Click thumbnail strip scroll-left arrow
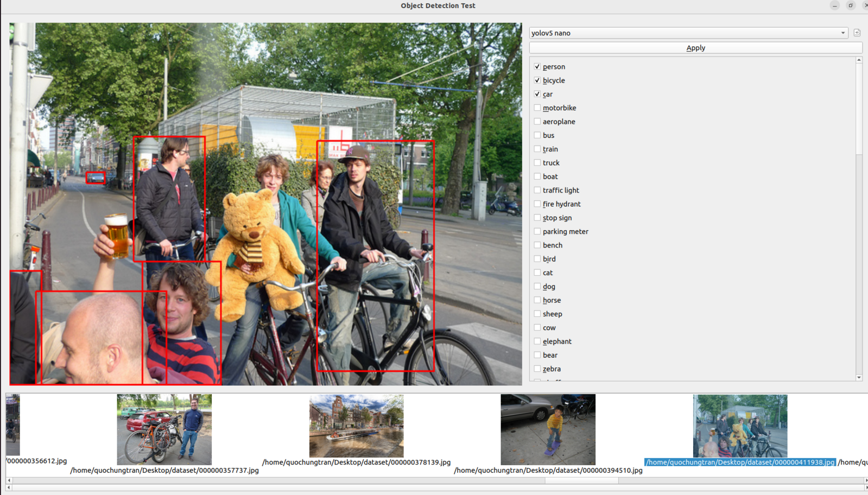This screenshot has width=868, height=495. tap(9, 480)
